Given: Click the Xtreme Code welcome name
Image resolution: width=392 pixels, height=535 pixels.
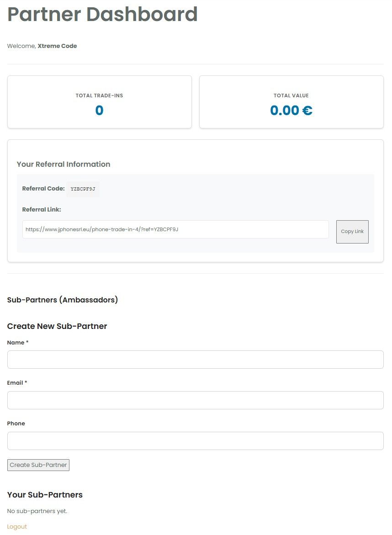Looking at the screenshot, I should (x=57, y=46).
